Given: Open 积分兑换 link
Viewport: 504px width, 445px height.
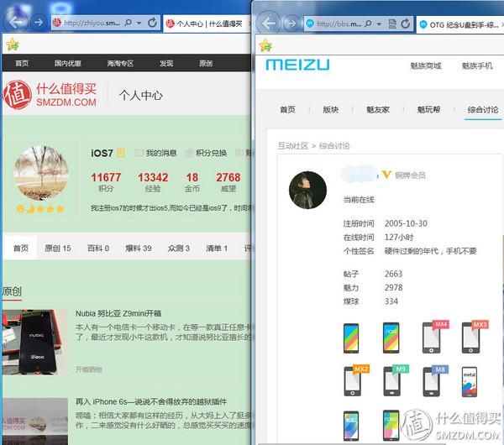Looking at the screenshot, I should (x=207, y=153).
